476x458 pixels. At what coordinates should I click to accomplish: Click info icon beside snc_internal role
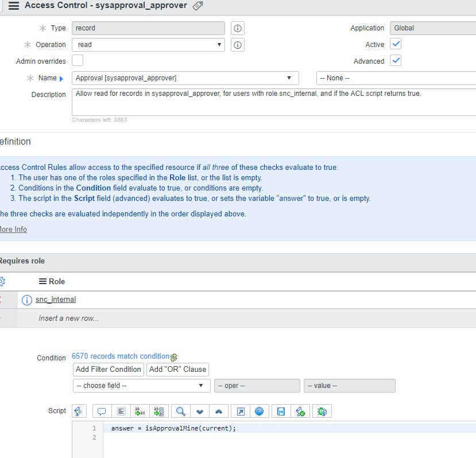26,300
